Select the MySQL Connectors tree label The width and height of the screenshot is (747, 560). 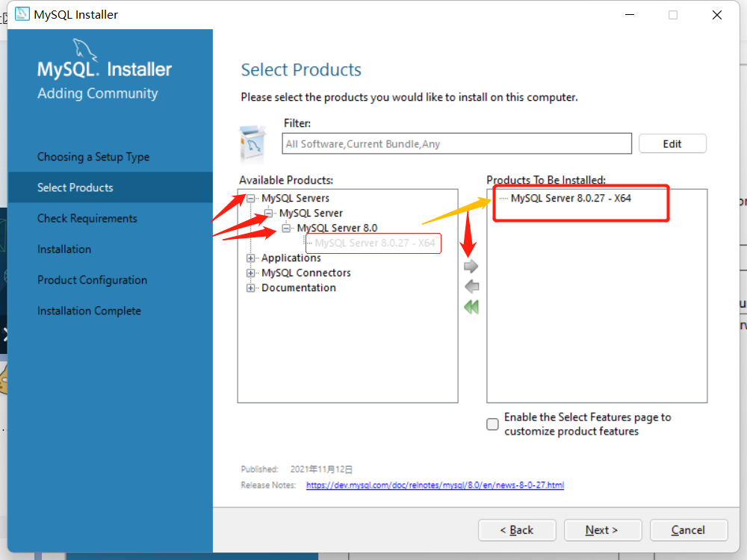click(306, 273)
